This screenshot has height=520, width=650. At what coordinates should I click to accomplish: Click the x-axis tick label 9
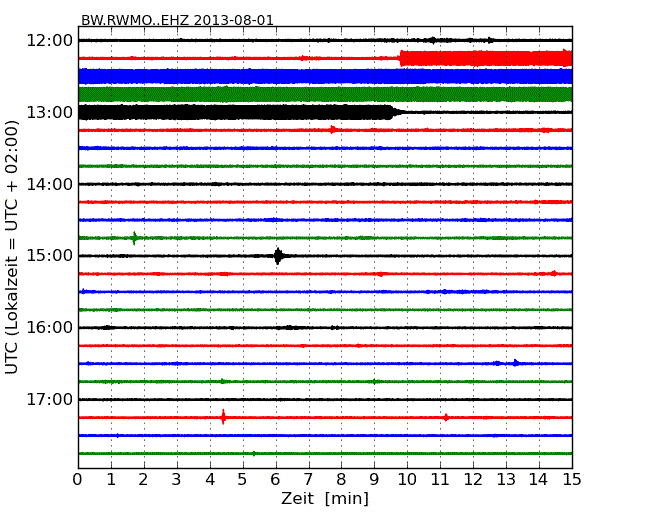tap(374, 480)
